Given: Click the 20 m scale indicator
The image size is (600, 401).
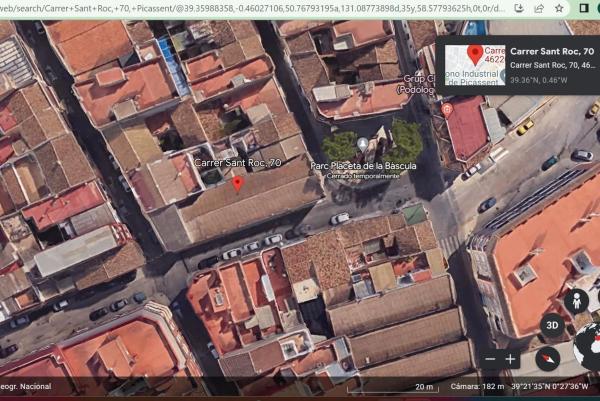Looking at the screenshot, I should tap(425, 386).
